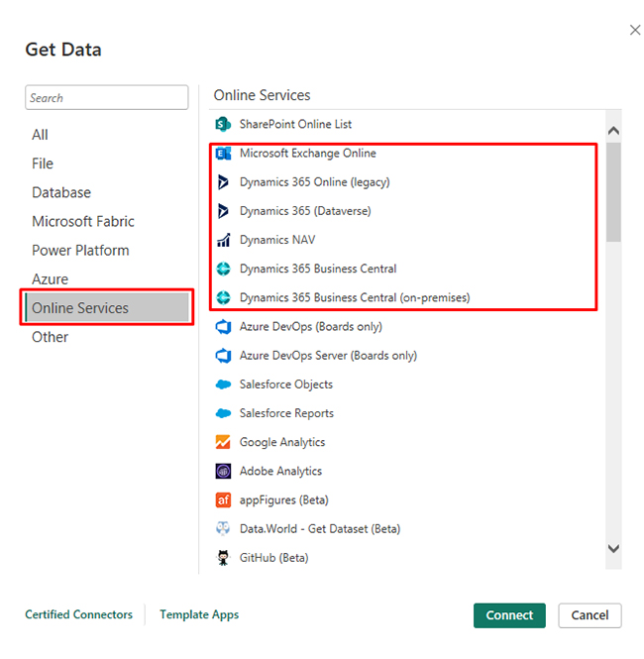Select the Database category
Viewport: 644px width, 659px height.
click(x=61, y=192)
